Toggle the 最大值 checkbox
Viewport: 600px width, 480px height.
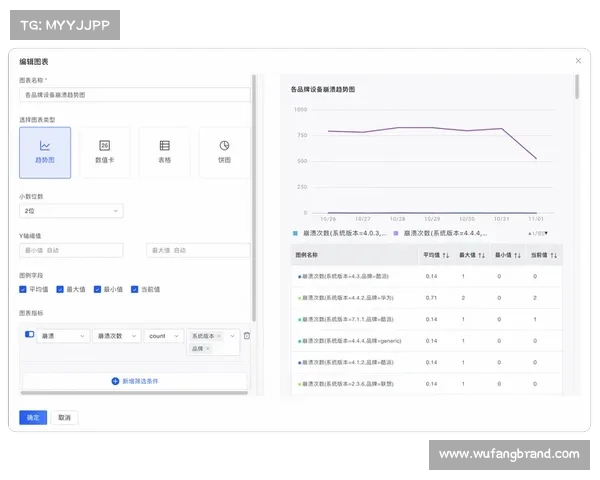pos(60,289)
